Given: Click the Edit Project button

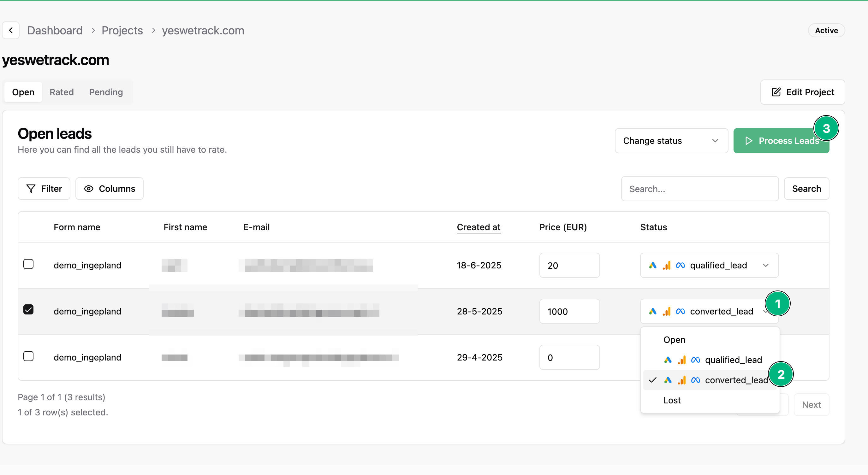Looking at the screenshot, I should 802,92.
